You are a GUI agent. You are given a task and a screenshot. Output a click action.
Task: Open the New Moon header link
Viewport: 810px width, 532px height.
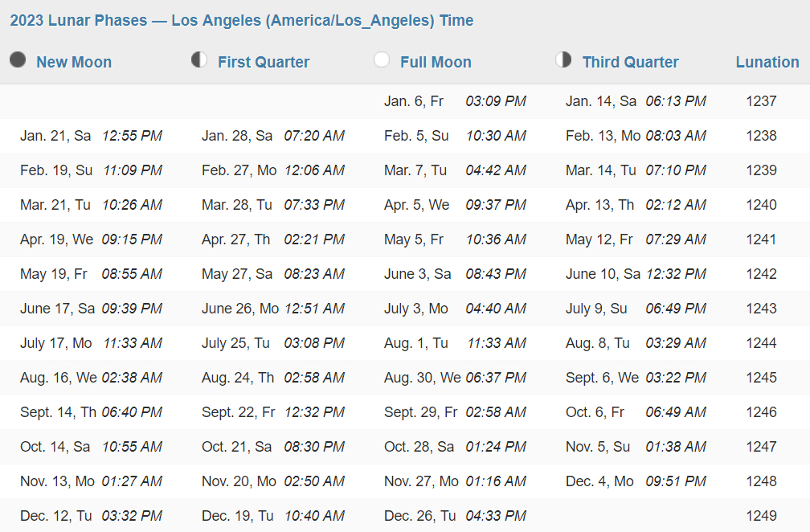pyautogui.click(x=74, y=62)
